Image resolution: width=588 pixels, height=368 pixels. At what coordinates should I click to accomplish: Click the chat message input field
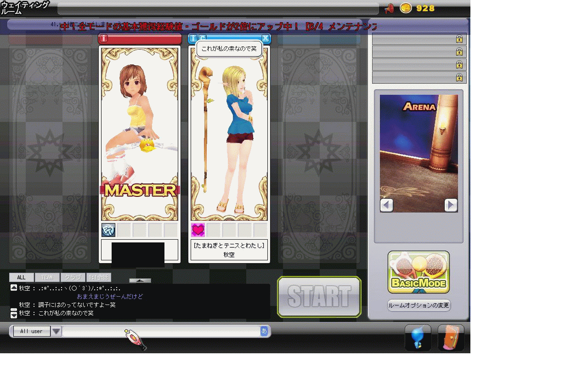[x=161, y=331]
